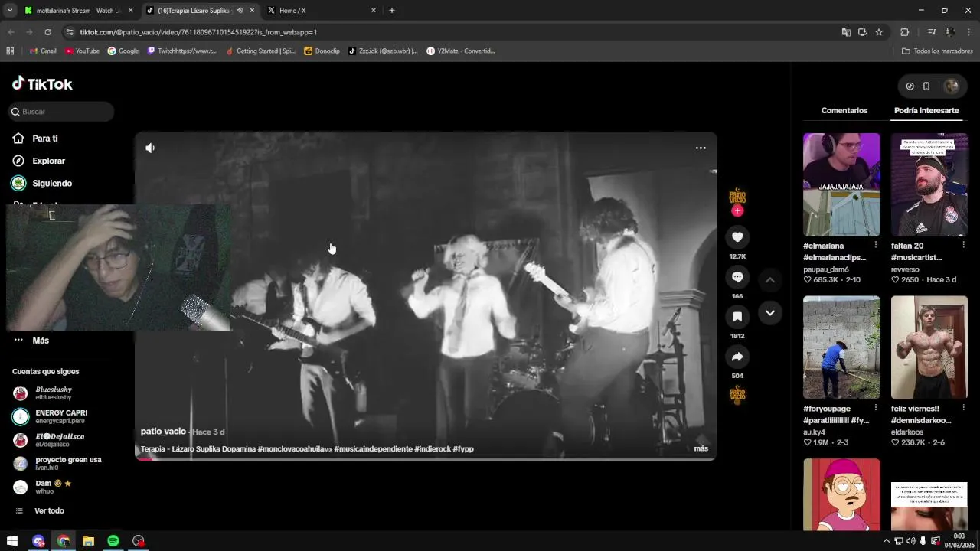Open the three-dot video options menu
The height and width of the screenshot is (551, 980).
pyautogui.click(x=701, y=148)
